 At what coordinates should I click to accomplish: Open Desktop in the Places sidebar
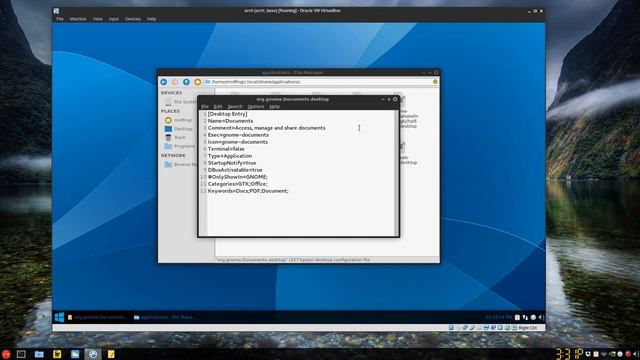(x=178, y=129)
